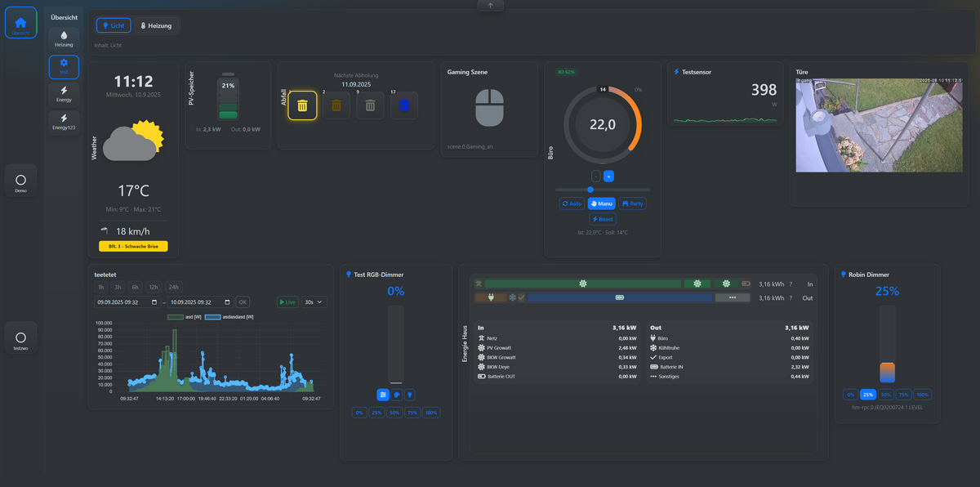The image size is (980, 487).
Task: Switch to the Heizung tab
Action: click(155, 25)
